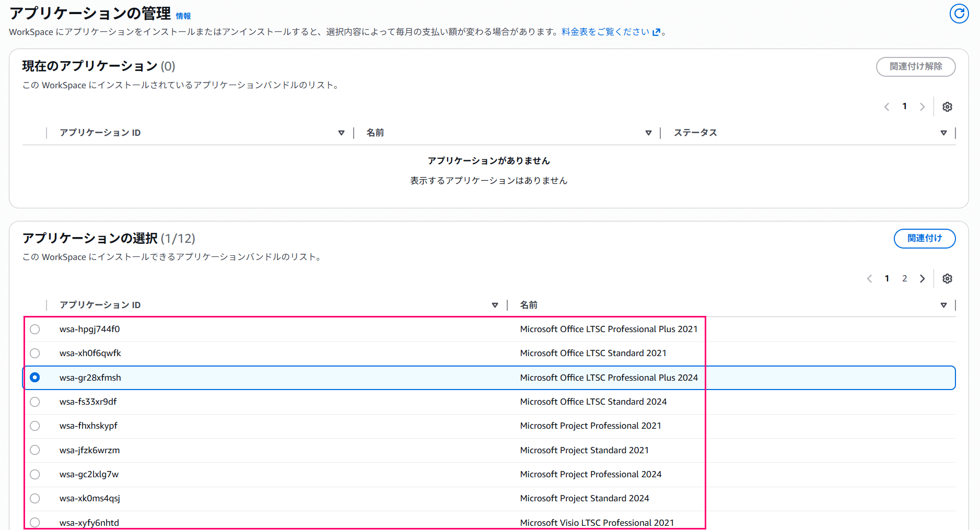Switch to page 2 of the application list
The height and width of the screenshot is (530, 980).
coord(904,278)
